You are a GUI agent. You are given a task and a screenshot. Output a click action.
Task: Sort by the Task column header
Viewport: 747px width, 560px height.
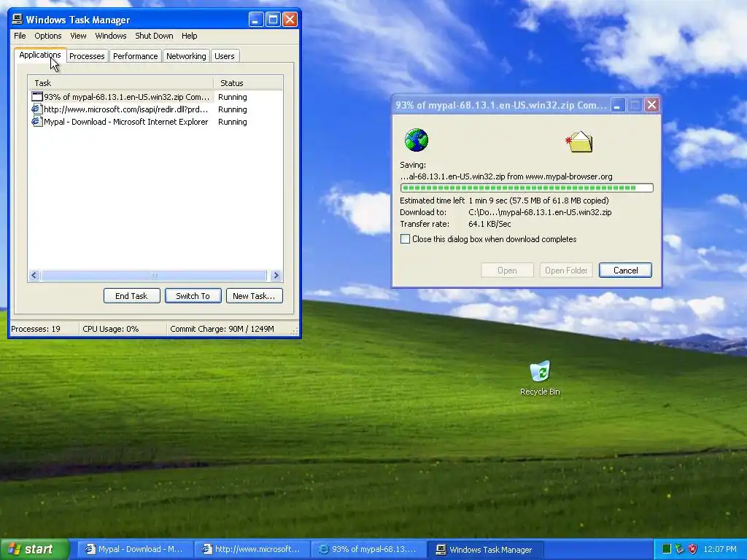click(120, 83)
